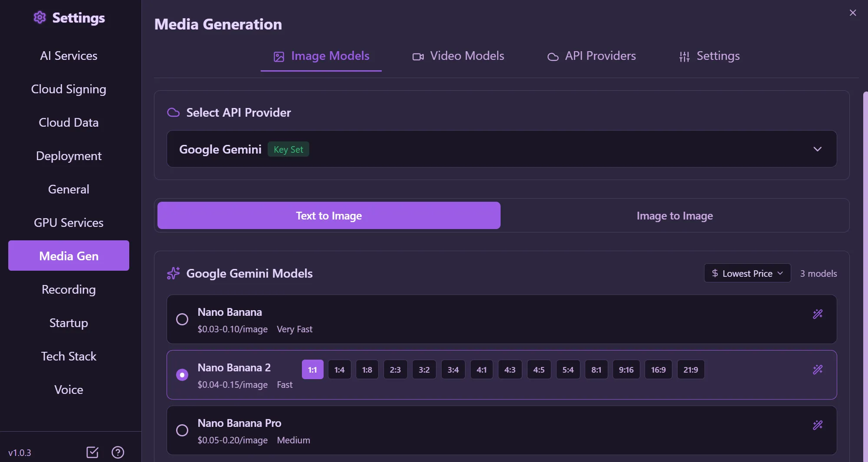Select the Nano Banana Pro radio button
Viewport: 868px width, 462px height.
182,430
